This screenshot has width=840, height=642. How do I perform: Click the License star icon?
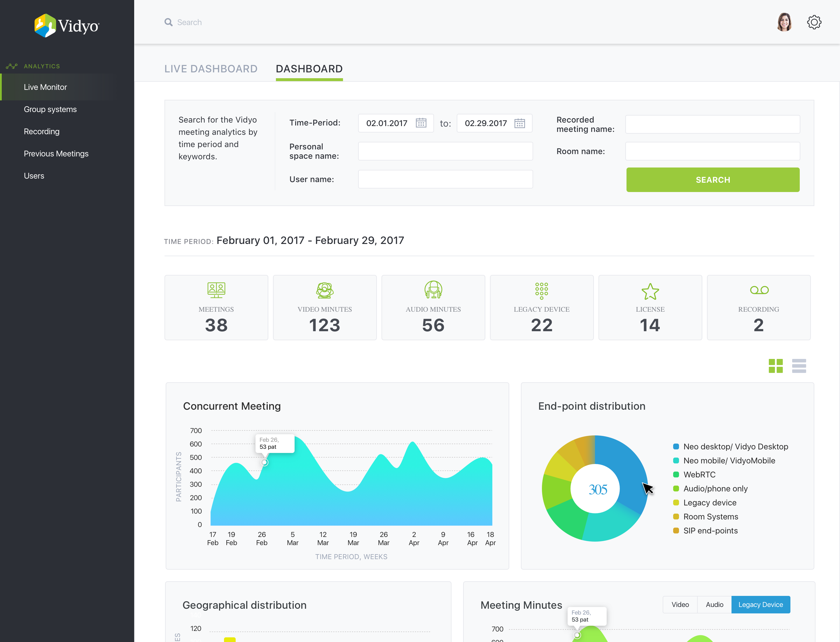[x=650, y=291]
